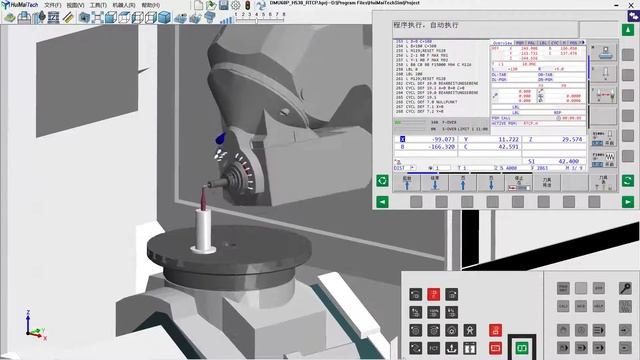Image resolution: width=640 pixels, height=360 pixels.
Task: Click the X axis value -99.073
Action: pyautogui.click(x=443, y=139)
